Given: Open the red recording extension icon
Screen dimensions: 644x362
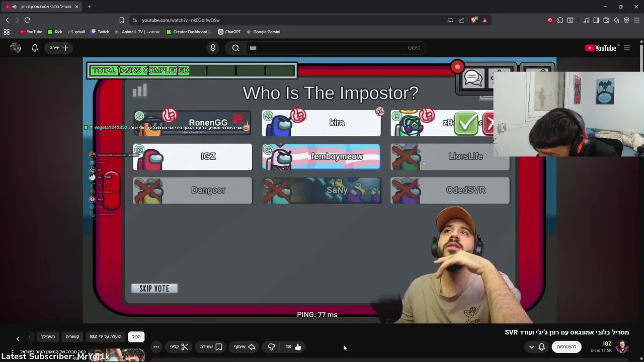Looking at the screenshot, I should pyautogui.click(x=550, y=20).
